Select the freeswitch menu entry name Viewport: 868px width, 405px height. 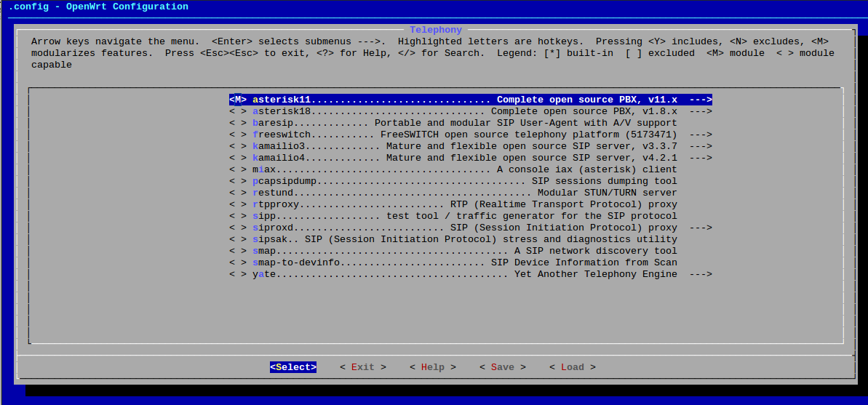click(x=282, y=135)
